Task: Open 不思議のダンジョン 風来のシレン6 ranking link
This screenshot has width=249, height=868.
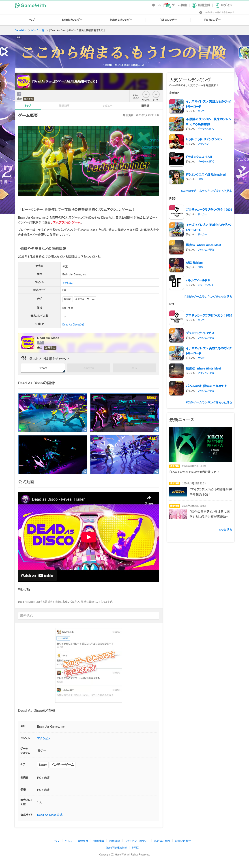Action: [208, 122]
